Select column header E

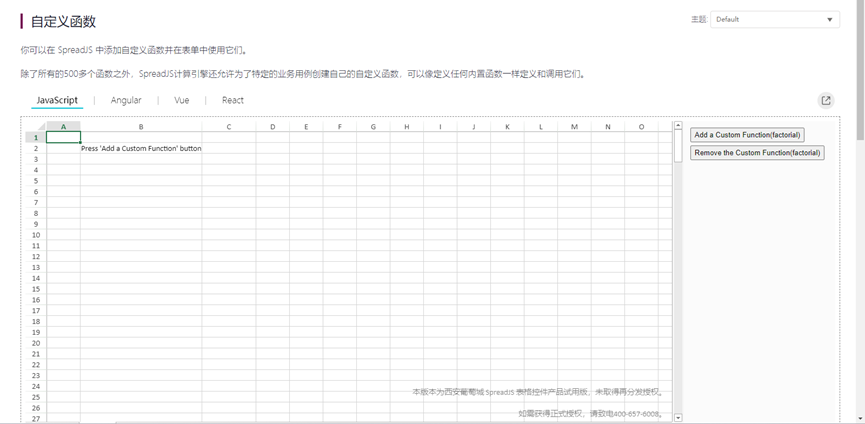tap(306, 127)
